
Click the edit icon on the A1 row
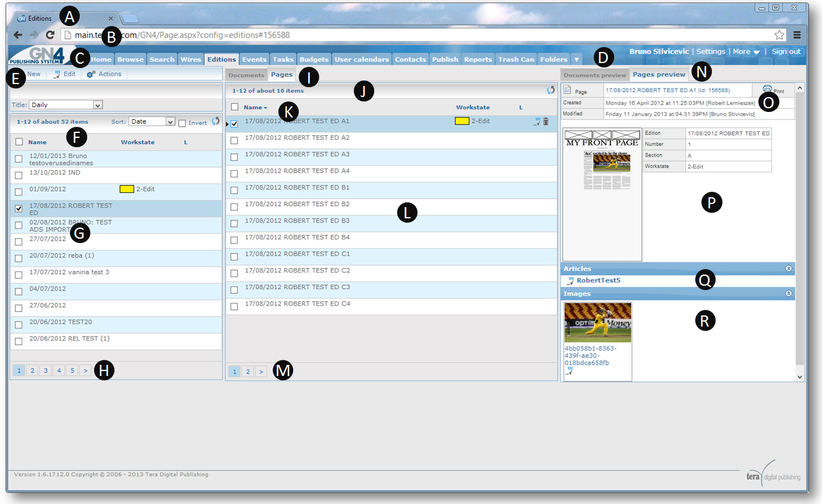(x=537, y=122)
